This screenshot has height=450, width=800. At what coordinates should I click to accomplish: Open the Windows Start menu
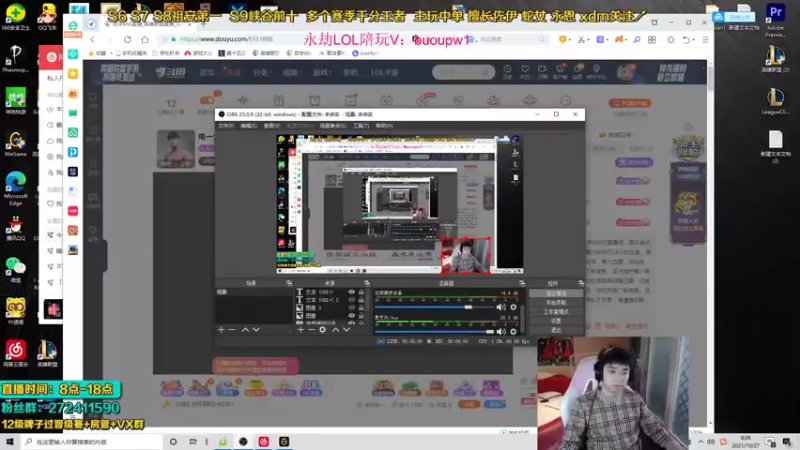[10, 442]
